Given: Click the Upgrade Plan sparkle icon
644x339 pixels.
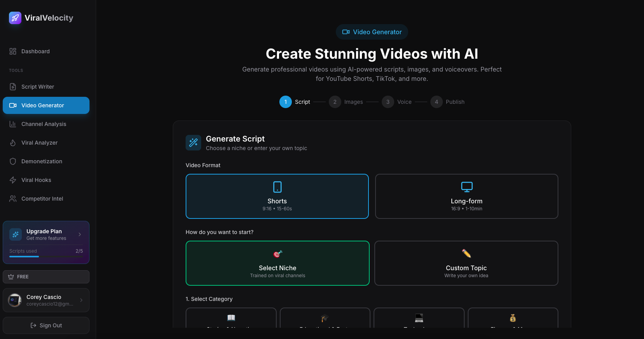Looking at the screenshot, I should 16,234.
